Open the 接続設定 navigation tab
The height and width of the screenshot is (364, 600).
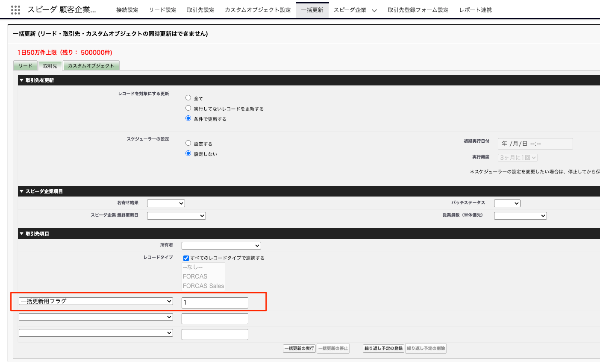tap(127, 10)
